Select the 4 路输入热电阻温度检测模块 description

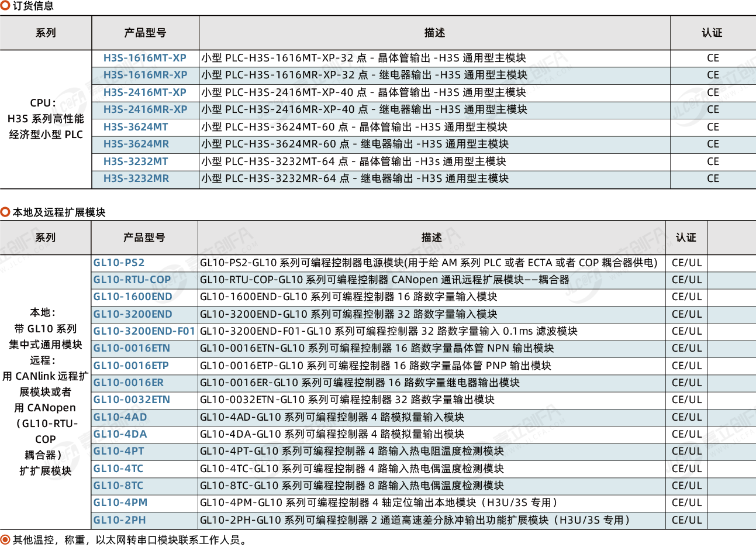pyautogui.click(x=352, y=451)
